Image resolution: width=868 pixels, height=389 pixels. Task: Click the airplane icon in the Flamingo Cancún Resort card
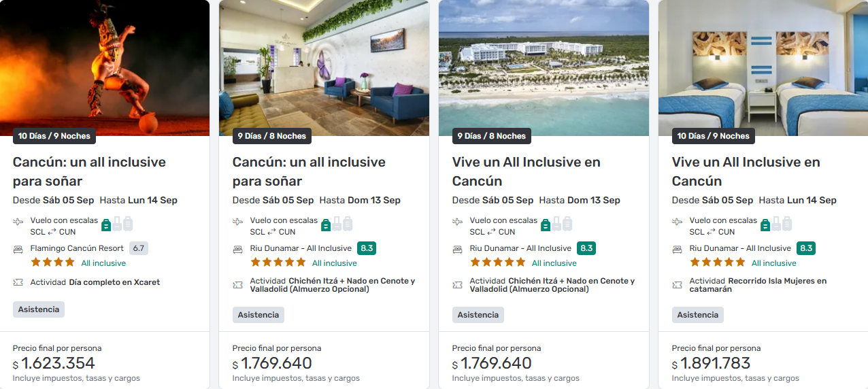(18, 222)
